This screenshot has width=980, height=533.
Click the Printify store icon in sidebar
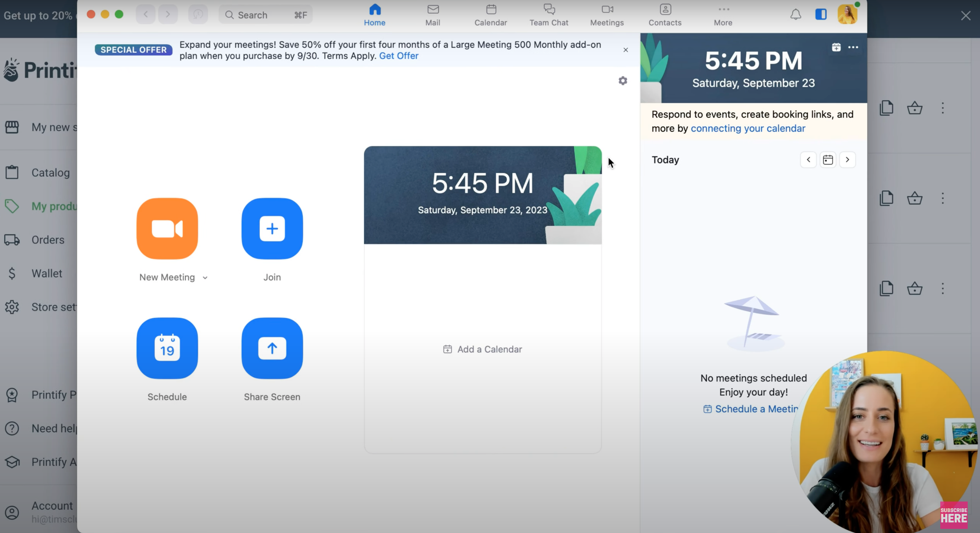12,127
